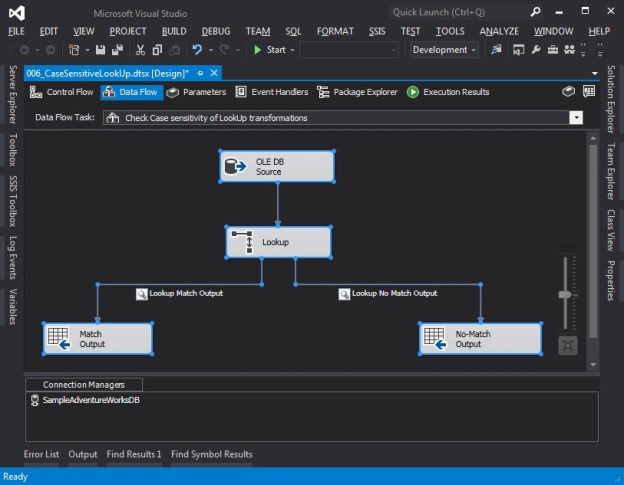The image size is (624, 485).
Task: Open the Server Explorer side panel
Action: [x=13, y=95]
